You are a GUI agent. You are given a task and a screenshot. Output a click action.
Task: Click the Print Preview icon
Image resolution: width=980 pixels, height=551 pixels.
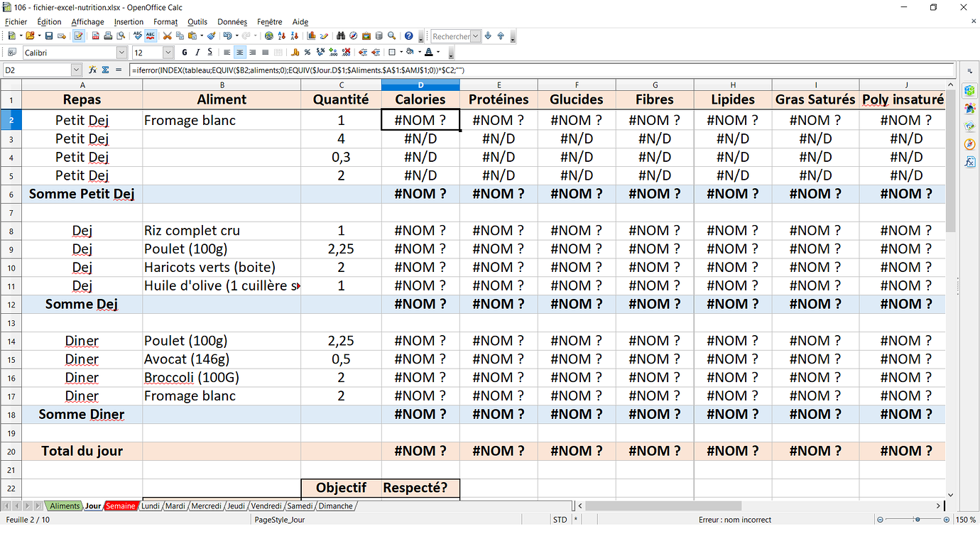pos(121,36)
